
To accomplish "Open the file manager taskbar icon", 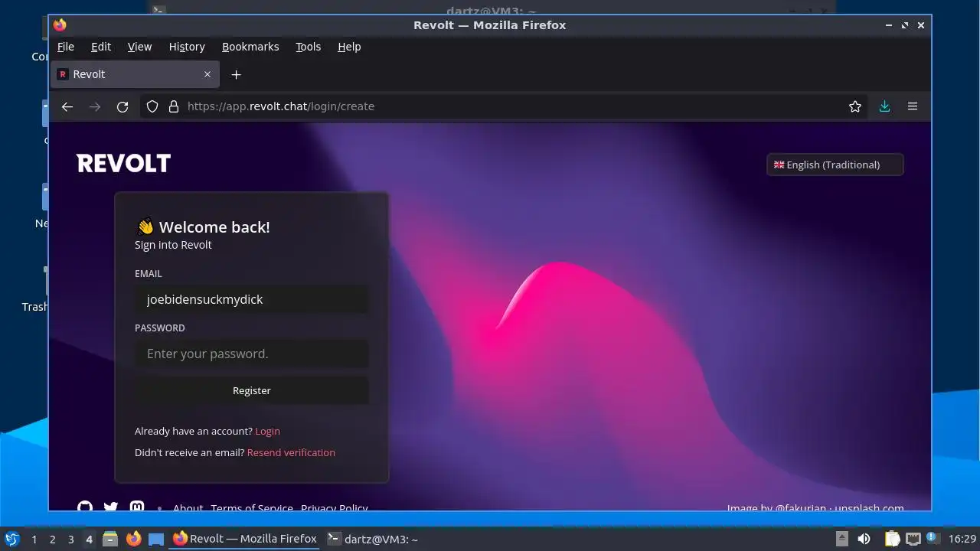I will coord(110,539).
